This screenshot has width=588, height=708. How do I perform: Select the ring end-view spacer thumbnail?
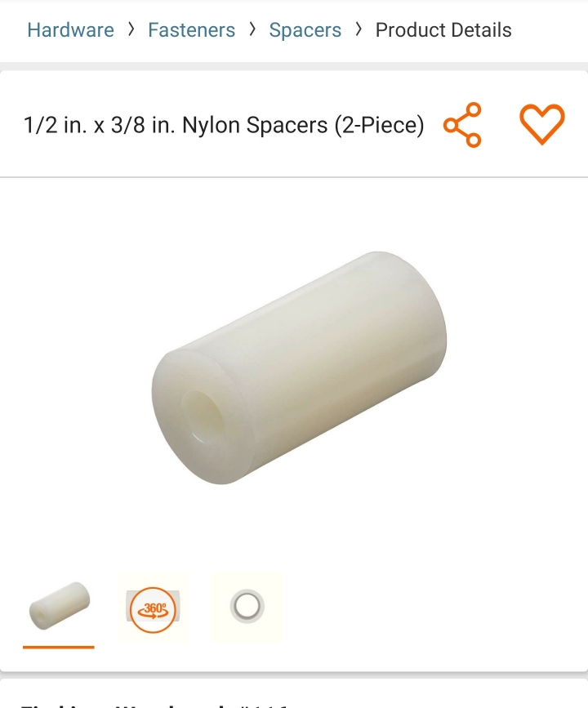pos(247,608)
